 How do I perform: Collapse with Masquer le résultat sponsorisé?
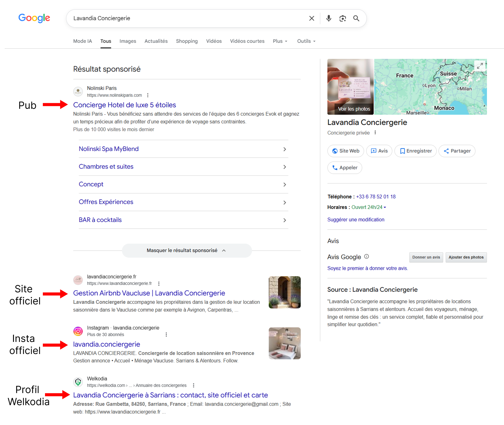(187, 250)
